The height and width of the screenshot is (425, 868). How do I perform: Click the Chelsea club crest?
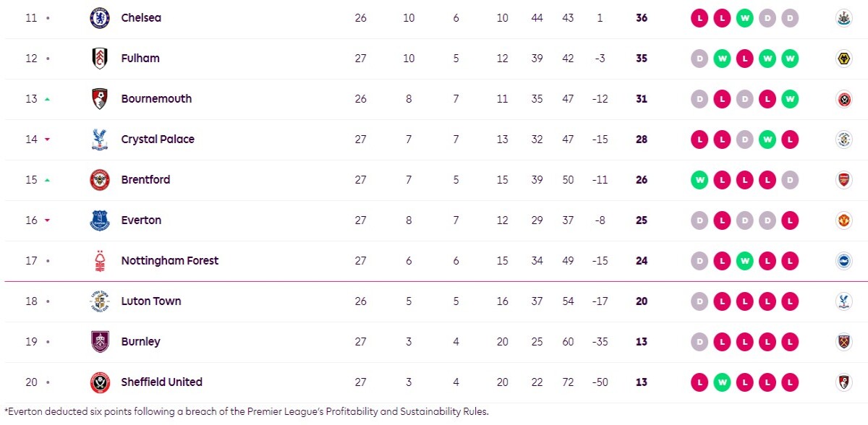point(100,18)
